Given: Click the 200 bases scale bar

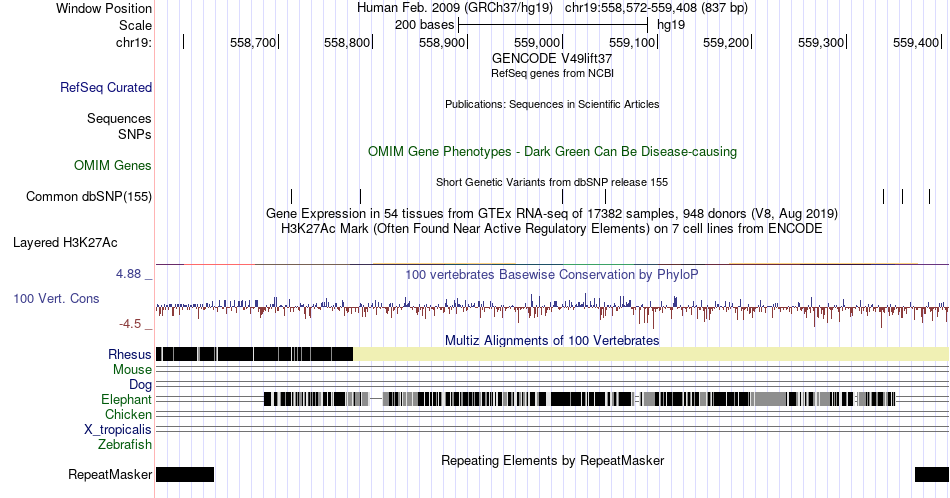Looking at the screenshot, I should pos(553,25).
